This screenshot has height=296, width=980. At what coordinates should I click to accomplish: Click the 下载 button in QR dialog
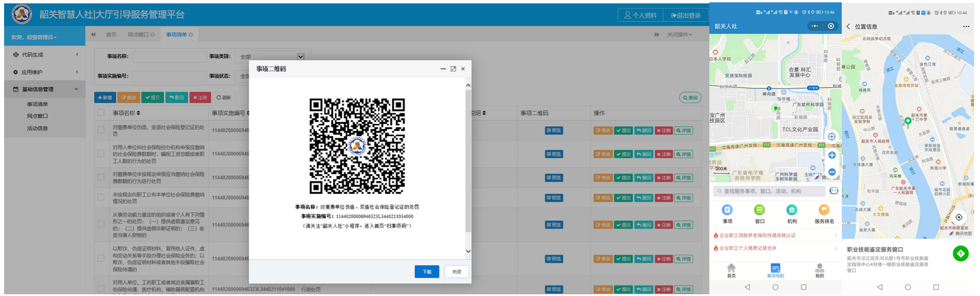tap(427, 271)
